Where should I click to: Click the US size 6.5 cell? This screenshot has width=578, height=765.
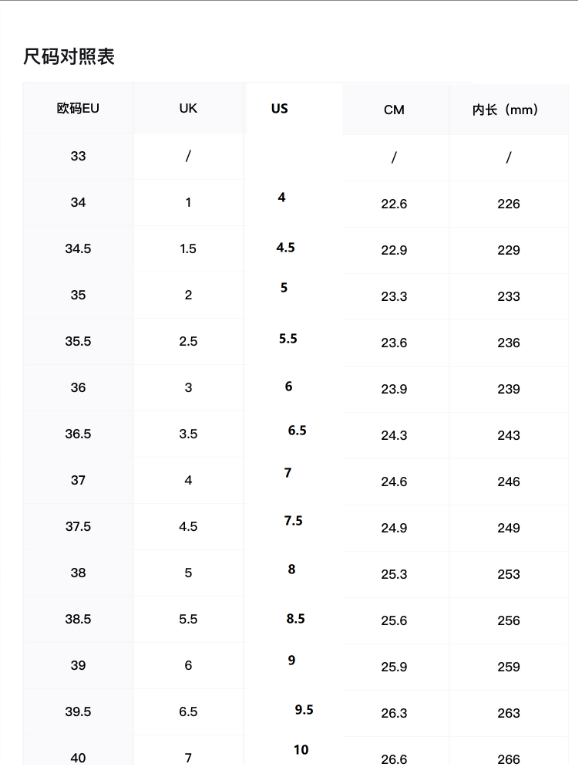[297, 430]
